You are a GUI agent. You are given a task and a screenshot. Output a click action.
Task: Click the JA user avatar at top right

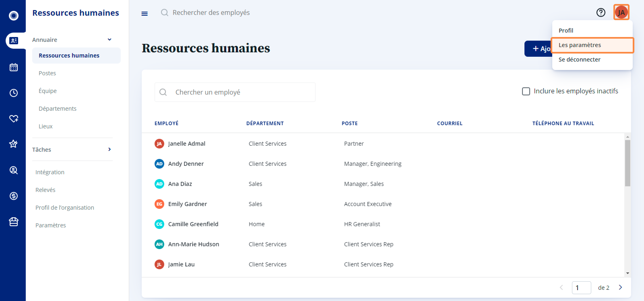(621, 12)
